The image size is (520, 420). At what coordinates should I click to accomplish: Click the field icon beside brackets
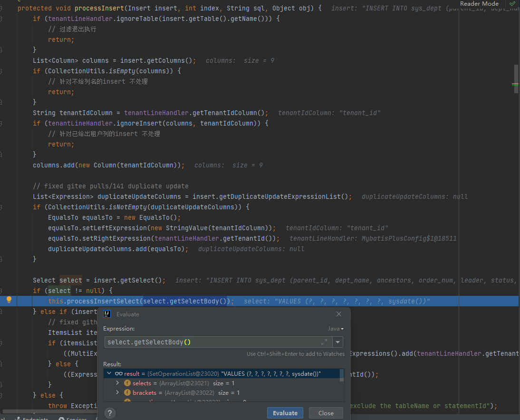[x=127, y=392]
